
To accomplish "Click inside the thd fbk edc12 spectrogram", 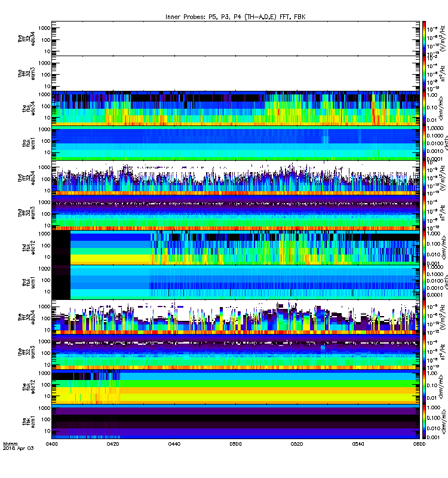I will (235, 247).
